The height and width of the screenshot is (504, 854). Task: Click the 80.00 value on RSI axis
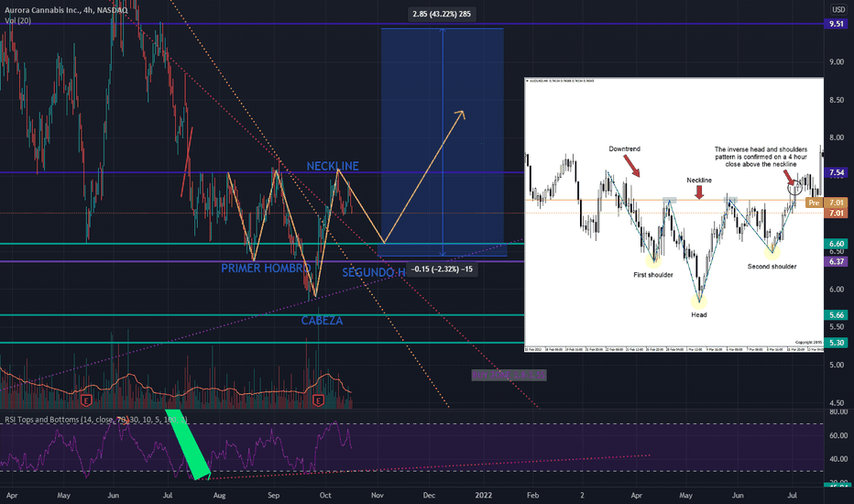pos(838,412)
